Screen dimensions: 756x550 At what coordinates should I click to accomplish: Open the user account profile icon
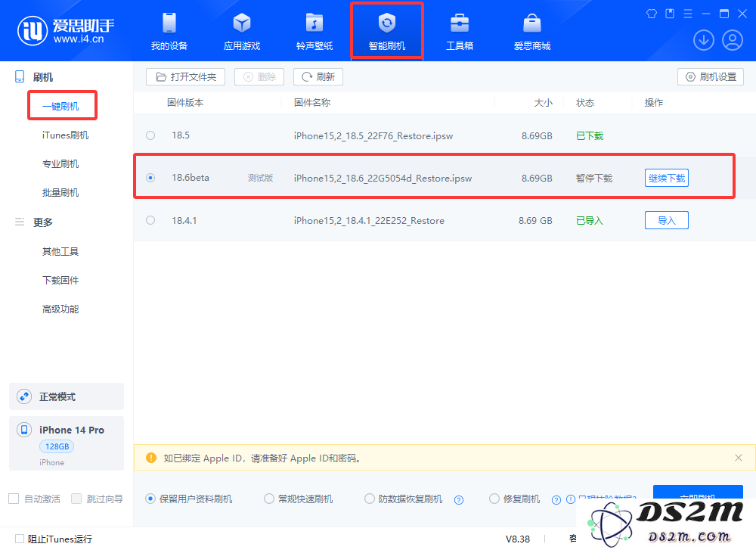point(733,40)
